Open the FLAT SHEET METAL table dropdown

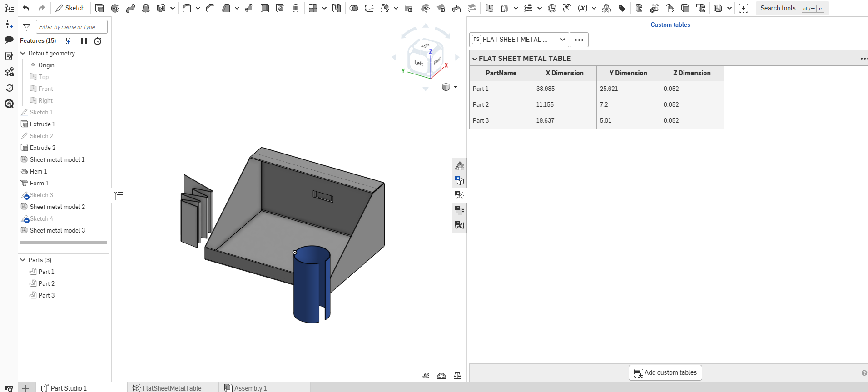point(519,40)
